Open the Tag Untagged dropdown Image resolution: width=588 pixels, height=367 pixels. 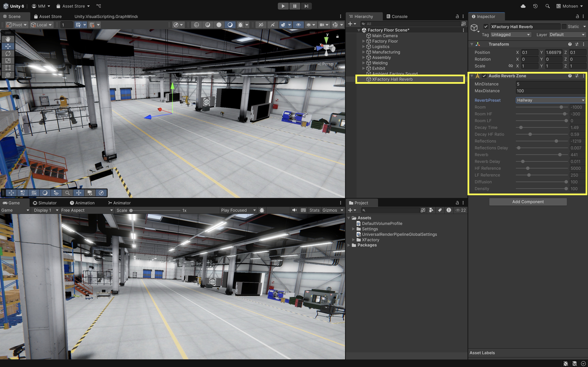click(510, 35)
